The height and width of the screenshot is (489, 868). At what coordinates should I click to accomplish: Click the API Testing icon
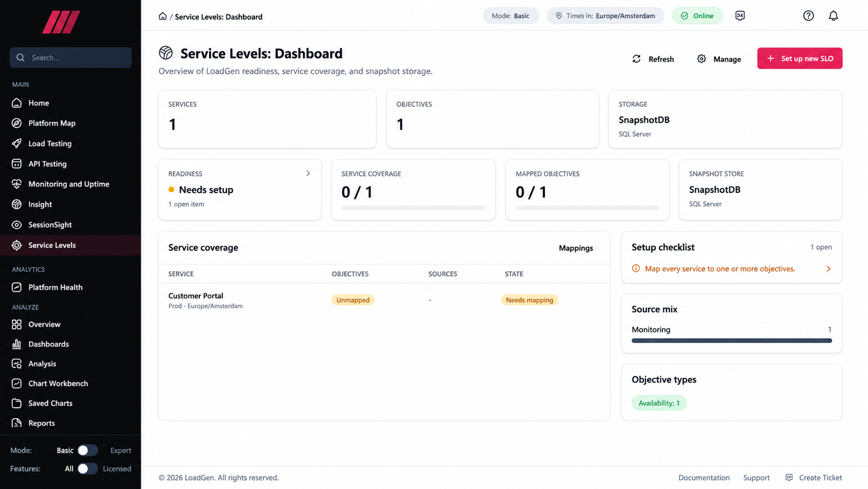tap(17, 164)
